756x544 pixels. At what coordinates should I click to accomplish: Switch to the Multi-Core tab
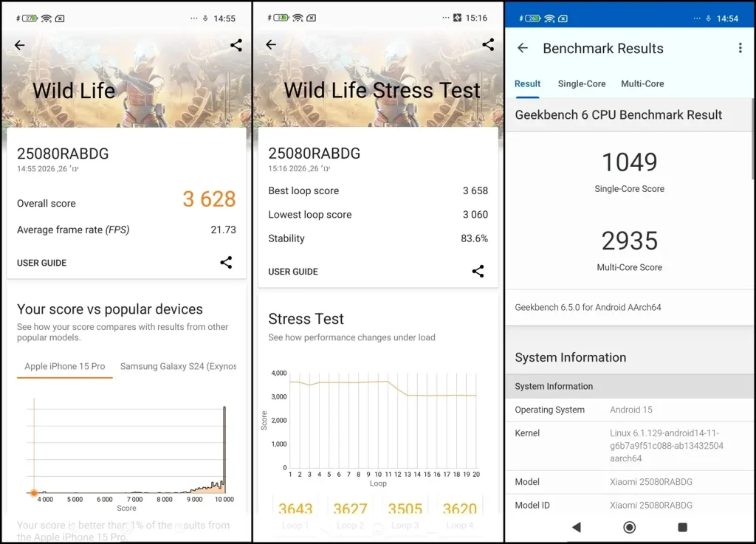[642, 83]
